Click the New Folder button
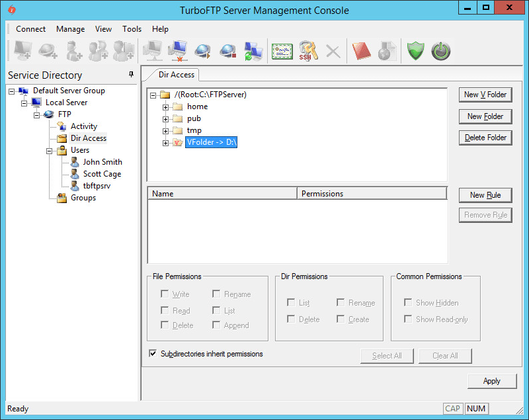529x420 pixels. click(485, 116)
